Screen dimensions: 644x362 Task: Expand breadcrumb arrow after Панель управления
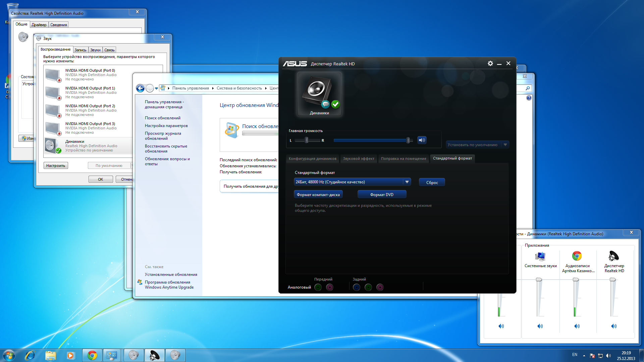click(213, 88)
